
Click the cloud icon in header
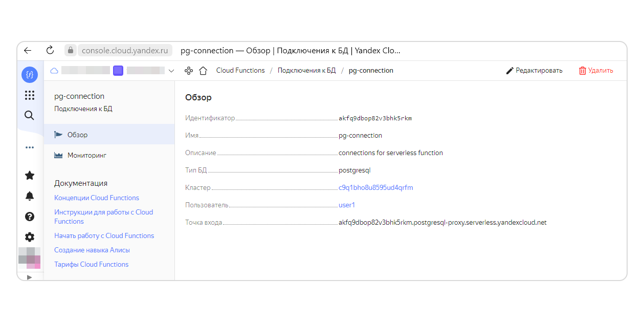pos(54,71)
